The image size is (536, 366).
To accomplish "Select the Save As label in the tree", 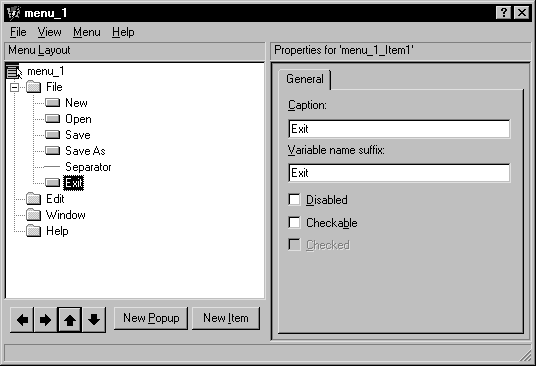I will pyautogui.click(x=85, y=151).
